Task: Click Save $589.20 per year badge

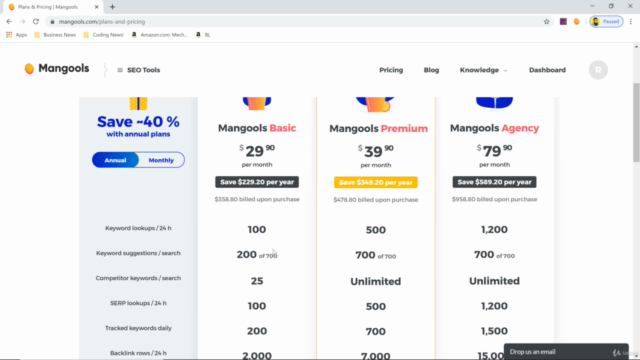Action: click(494, 182)
